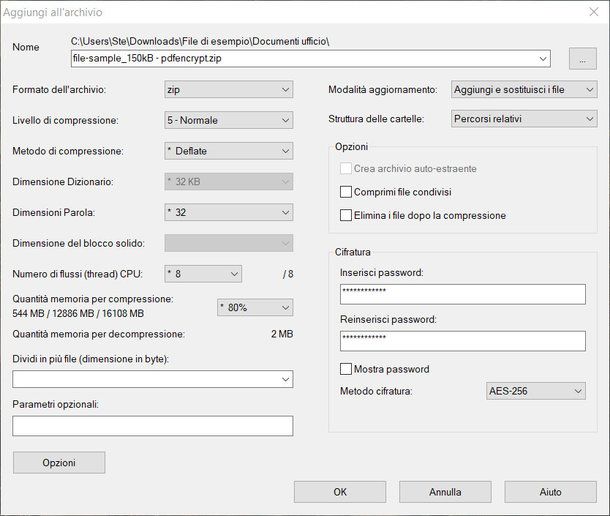Image resolution: width=610 pixels, height=516 pixels.
Task: Click the Inserisci password field
Action: click(462, 294)
